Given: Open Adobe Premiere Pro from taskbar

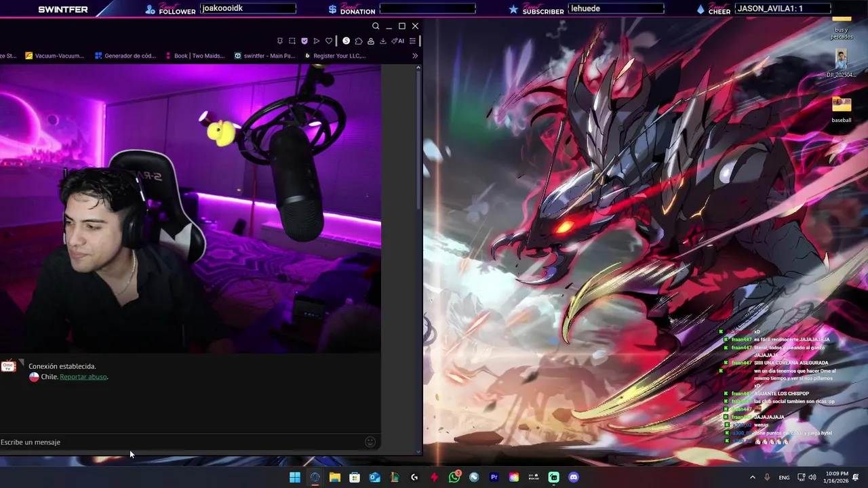Looking at the screenshot, I should tap(494, 477).
